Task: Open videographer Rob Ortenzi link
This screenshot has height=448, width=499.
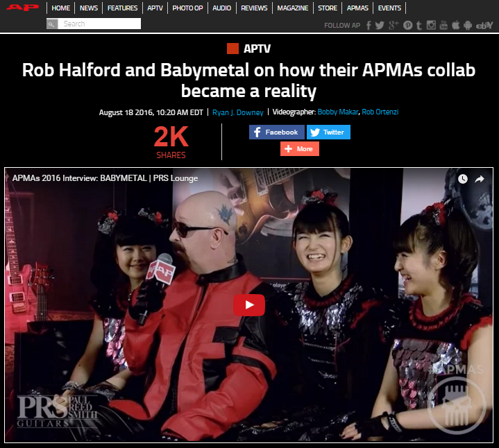Action: click(x=380, y=112)
